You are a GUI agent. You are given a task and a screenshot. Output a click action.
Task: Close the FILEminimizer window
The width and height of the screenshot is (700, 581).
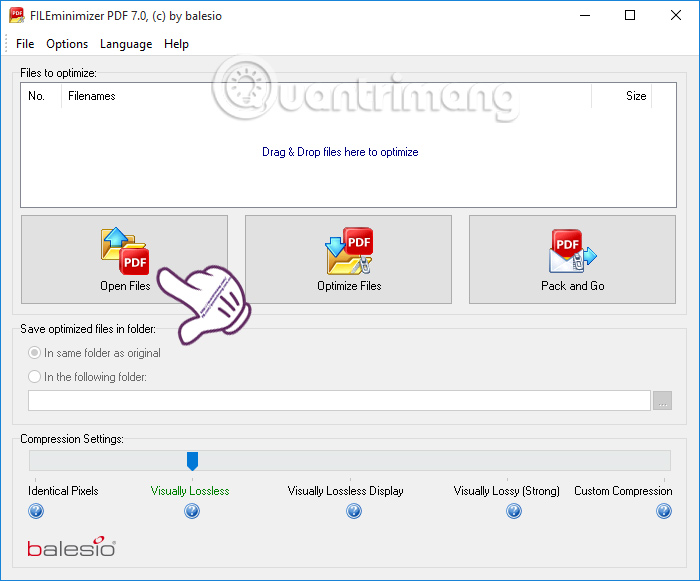point(676,15)
